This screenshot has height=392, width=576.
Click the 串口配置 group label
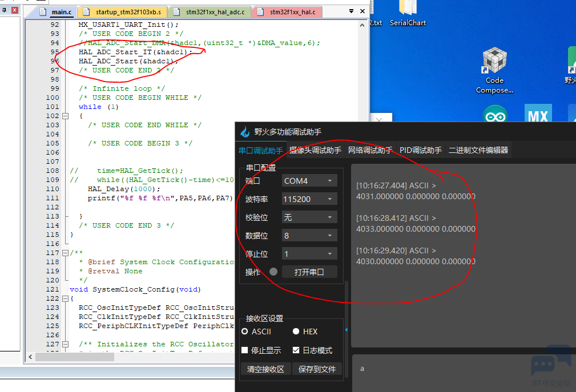click(261, 168)
